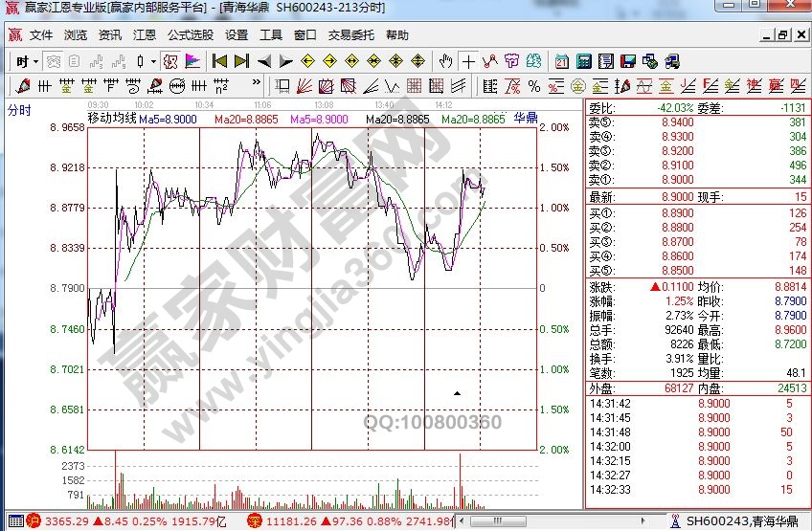Open the calculator tool
Viewport: 812px width, 531px height.
coord(583,61)
